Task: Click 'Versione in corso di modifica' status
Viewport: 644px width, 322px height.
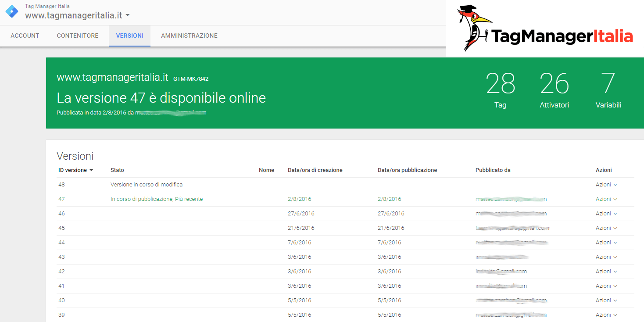Action: coord(147,185)
